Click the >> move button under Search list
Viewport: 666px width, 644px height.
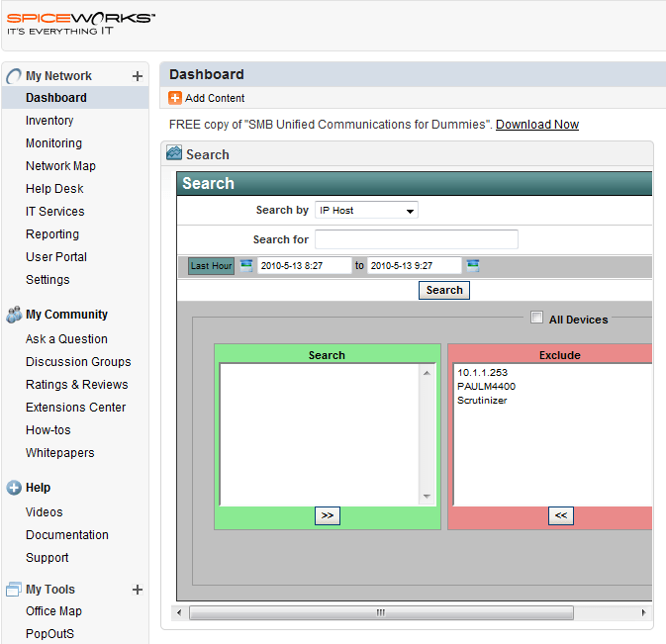tap(327, 515)
